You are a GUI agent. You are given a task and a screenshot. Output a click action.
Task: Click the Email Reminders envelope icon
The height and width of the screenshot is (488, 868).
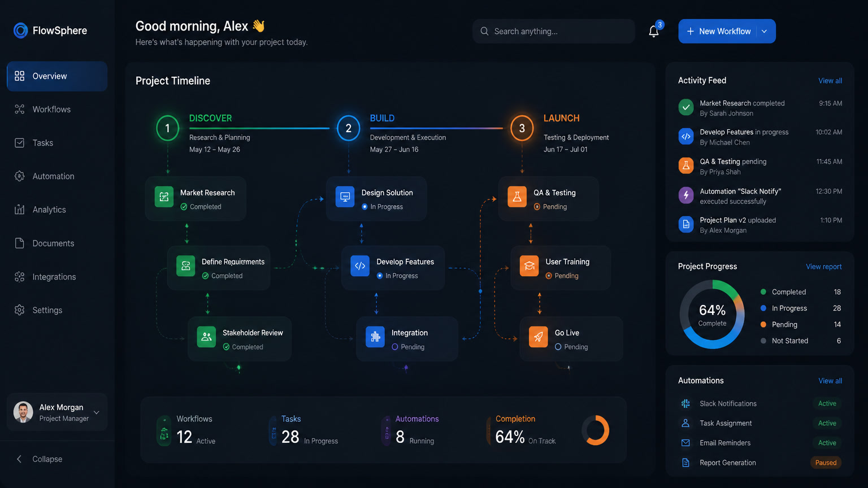coord(685,443)
